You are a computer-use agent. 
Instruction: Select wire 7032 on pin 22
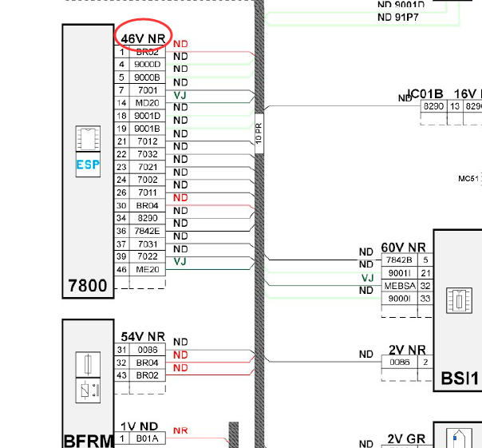pyautogui.click(x=148, y=154)
